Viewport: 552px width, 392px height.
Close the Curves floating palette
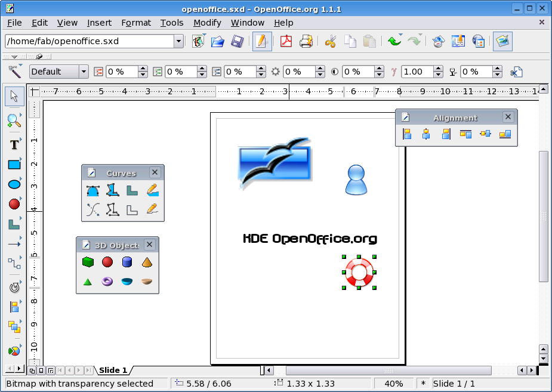pyautogui.click(x=155, y=172)
